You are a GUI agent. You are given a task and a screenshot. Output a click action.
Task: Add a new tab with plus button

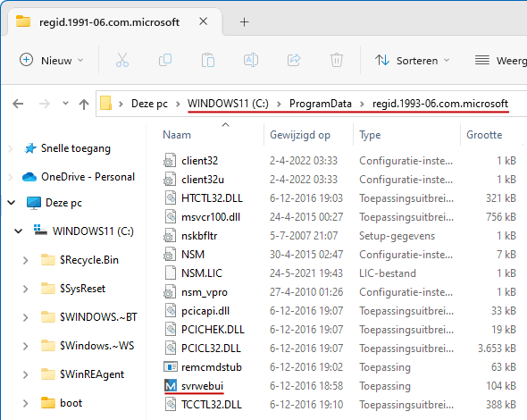[245, 22]
